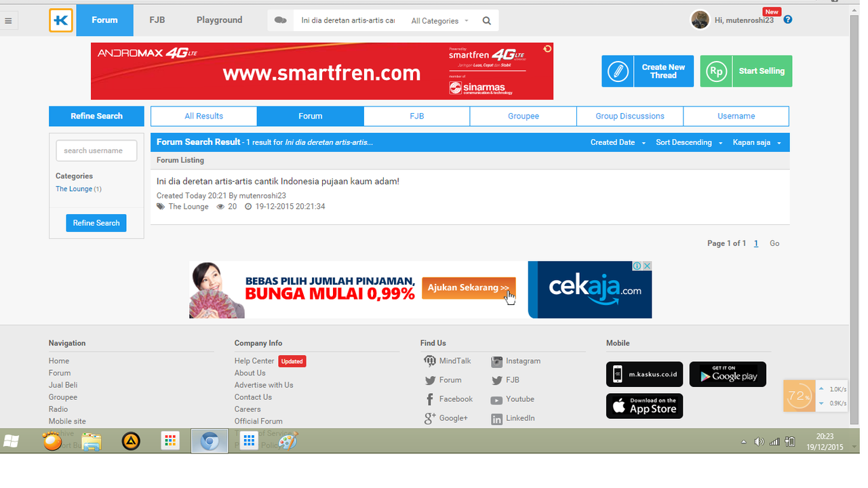Open the blue help question-mark icon

(787, 20)
